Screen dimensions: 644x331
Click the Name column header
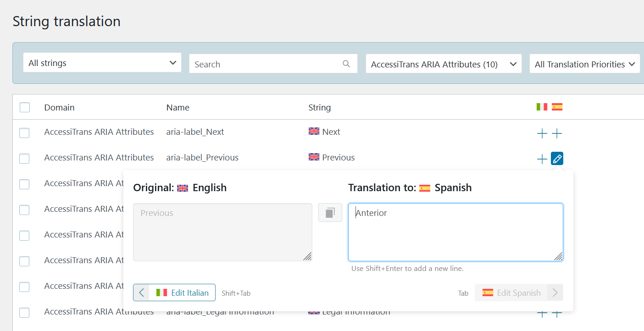pyautogui.click(x=178, y=107)
